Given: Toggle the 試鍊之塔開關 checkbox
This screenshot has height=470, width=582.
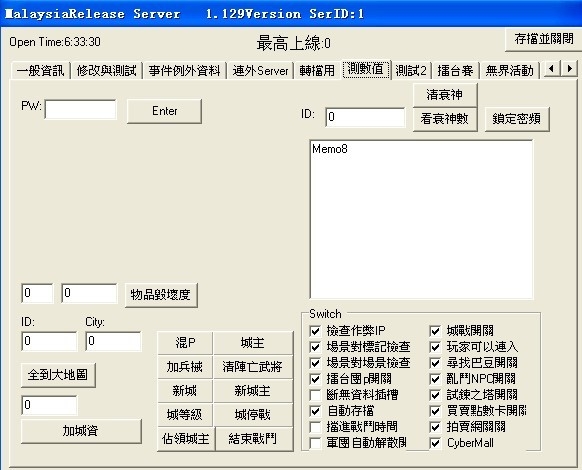Looking at the screenshot, I should pyautogui.click(x=435, y=395).
